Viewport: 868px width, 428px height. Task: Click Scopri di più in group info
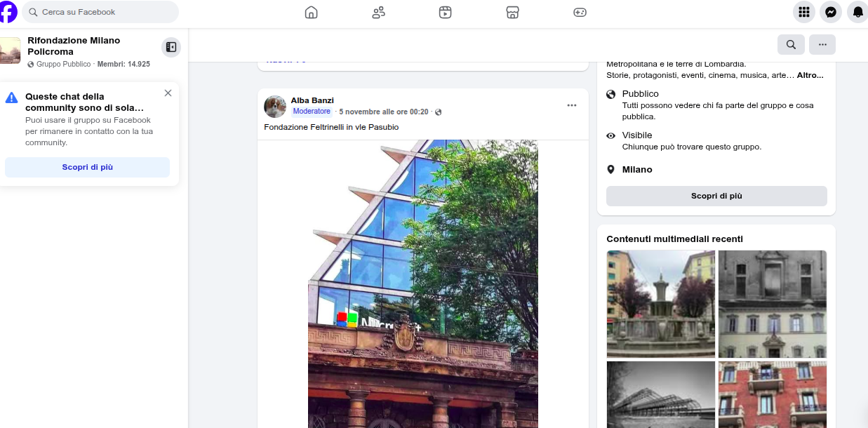(x=716, y=196)
